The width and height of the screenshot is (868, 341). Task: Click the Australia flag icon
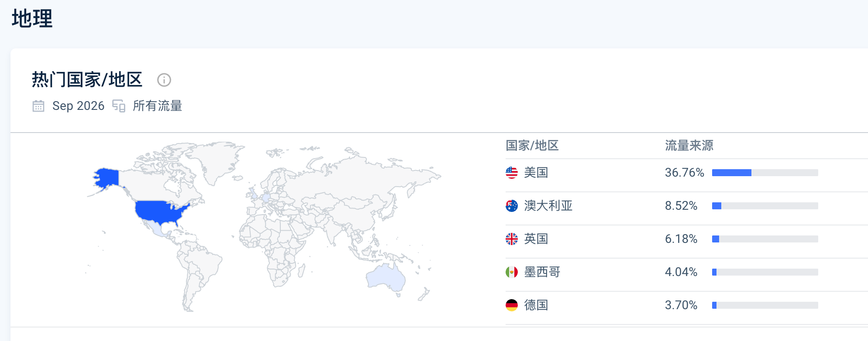[512, 206]
